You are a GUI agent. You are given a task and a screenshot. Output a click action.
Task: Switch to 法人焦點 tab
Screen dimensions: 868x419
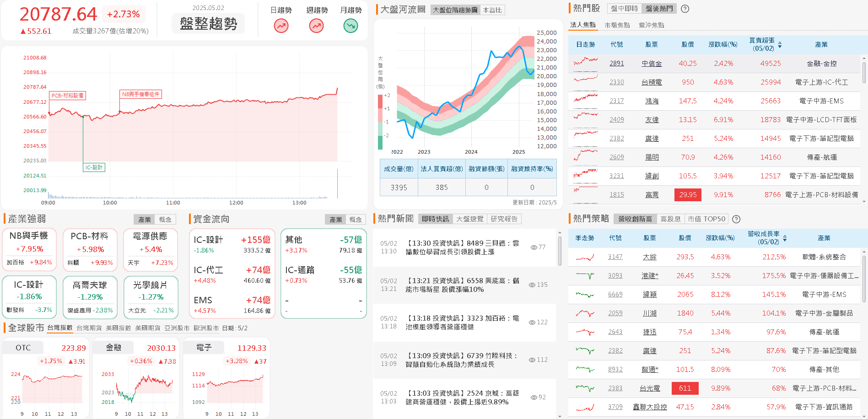pos(583,25)
